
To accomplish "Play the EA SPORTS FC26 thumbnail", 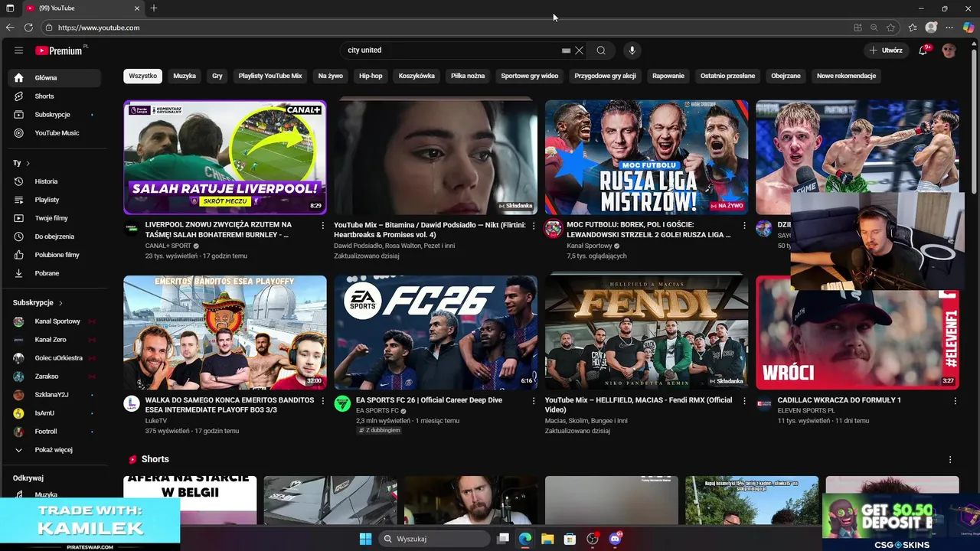I will coord(436,333).
